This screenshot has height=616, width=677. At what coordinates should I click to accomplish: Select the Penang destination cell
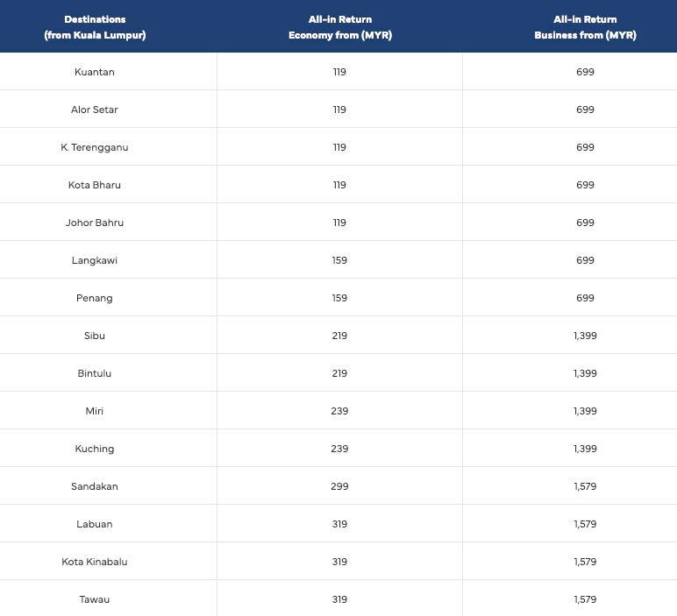[x=95, y=298]
